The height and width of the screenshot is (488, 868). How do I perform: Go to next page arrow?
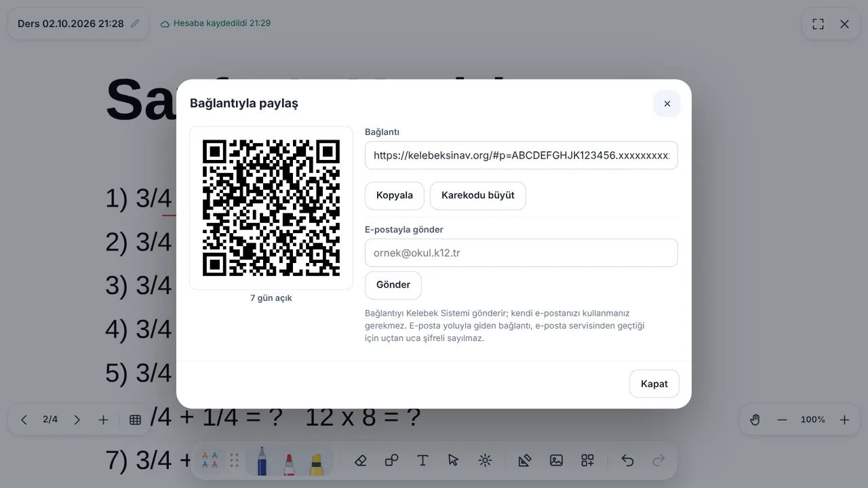(77, 420)
